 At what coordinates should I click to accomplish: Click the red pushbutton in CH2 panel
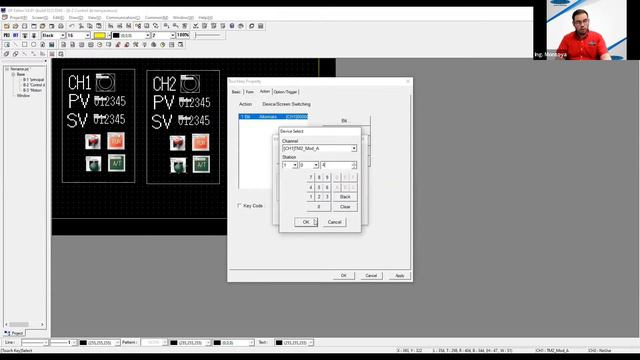point(178,143)
